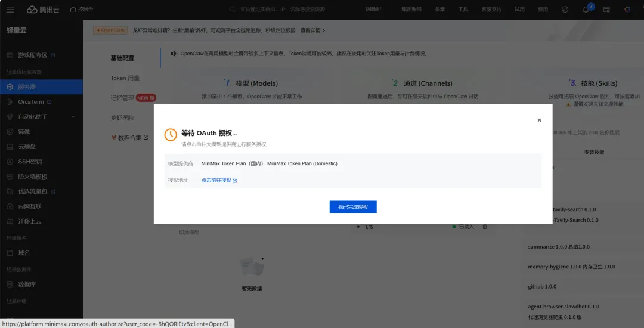Select the Token 用量 tab

coord(125,78)
